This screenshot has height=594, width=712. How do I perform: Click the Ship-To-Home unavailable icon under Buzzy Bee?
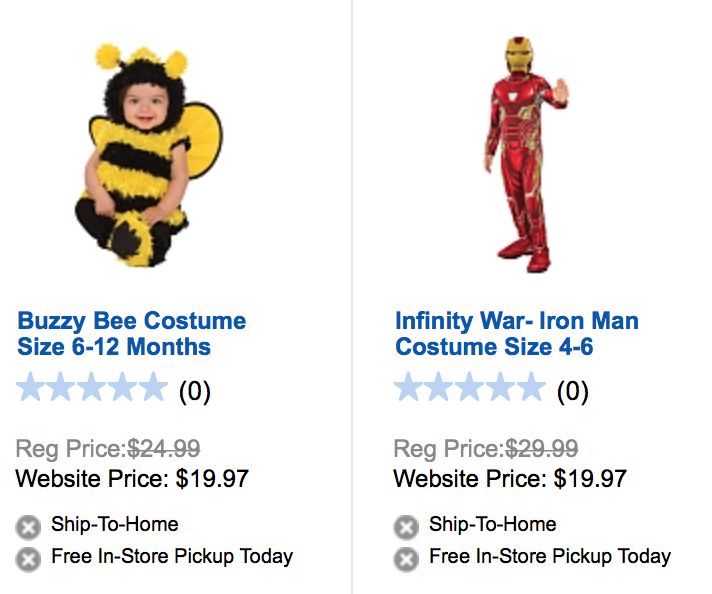click(x=28, y=527)
